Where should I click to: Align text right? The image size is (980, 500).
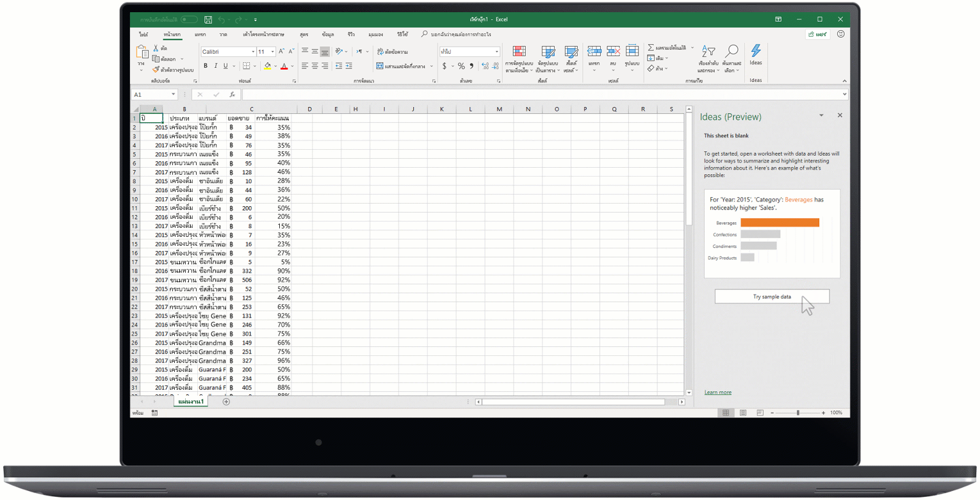coord(325,66)
